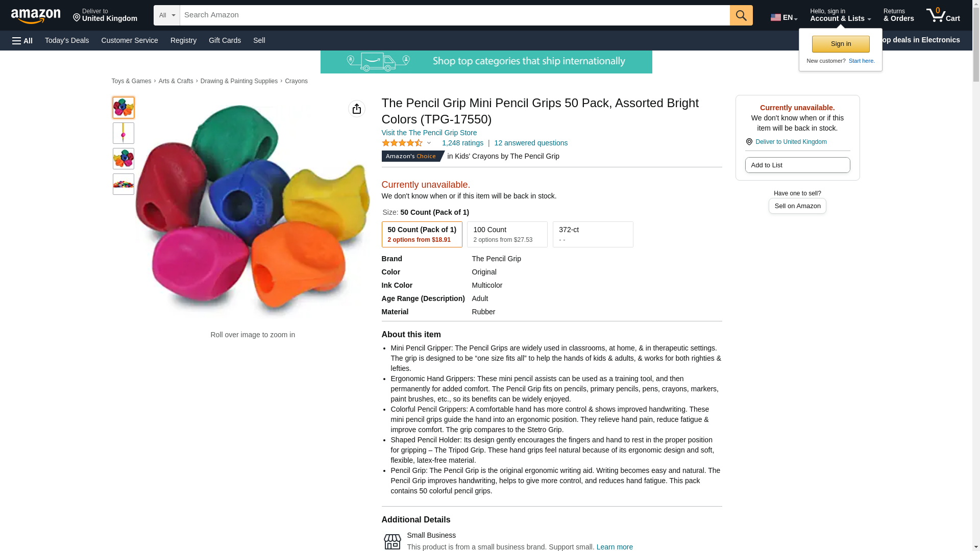
Task: Click the search magnifier button
Action: point(741,15)
